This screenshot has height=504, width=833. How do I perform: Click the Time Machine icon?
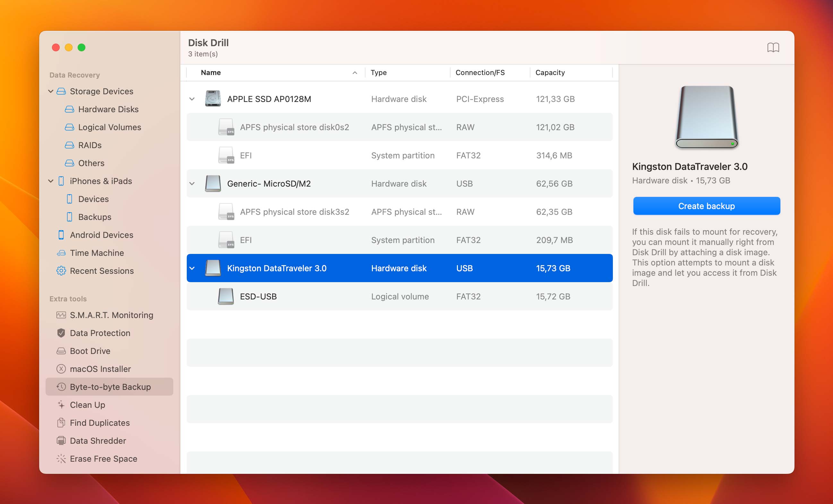pyautogui.click(x=61, y=253)
